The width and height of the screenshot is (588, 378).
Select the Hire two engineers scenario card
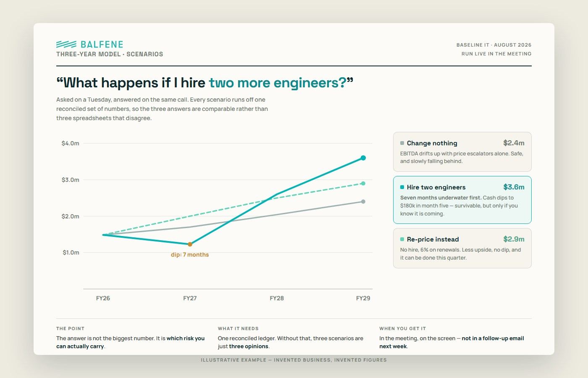pyautogui.click(x=462, y=200)
